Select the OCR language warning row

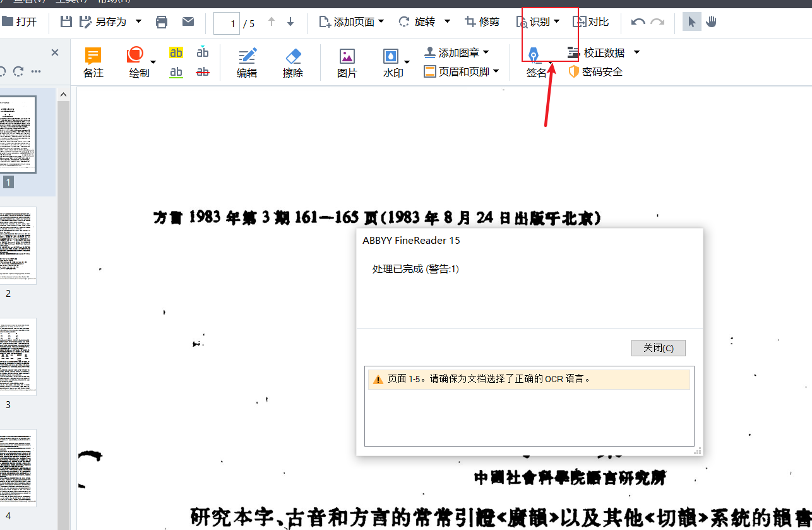click(528, 380)
